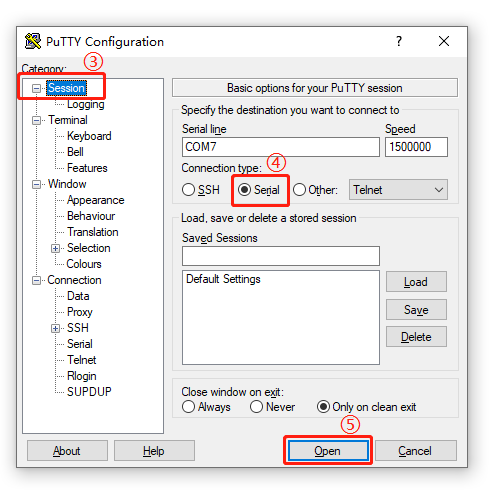Image resolution: width=496 pixels, height=492 pixels.
Task: Collapse the Connection tree node
Action: tap(36, 280)
